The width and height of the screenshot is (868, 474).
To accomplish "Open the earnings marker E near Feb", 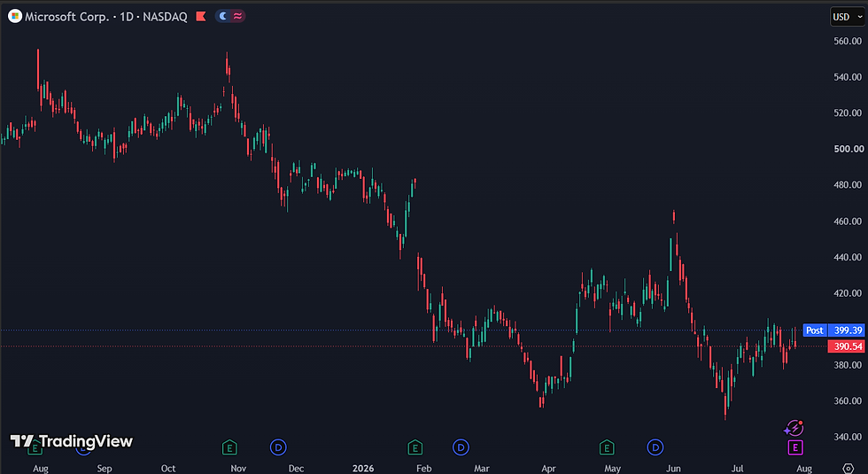I will pyautogui.click(x=415, y=447).
